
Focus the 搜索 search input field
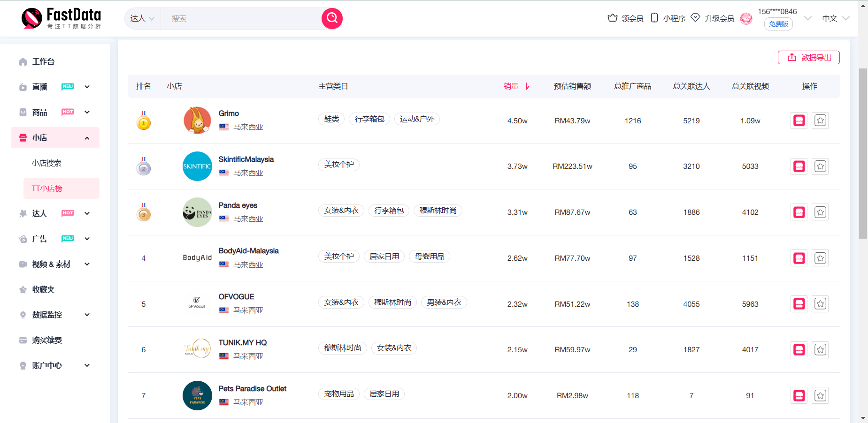click(241, 18)
